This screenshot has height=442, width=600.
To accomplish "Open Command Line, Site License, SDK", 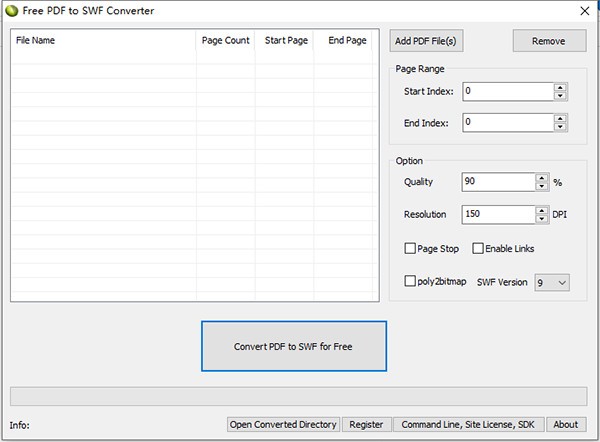I will click(x=468, y=424).
